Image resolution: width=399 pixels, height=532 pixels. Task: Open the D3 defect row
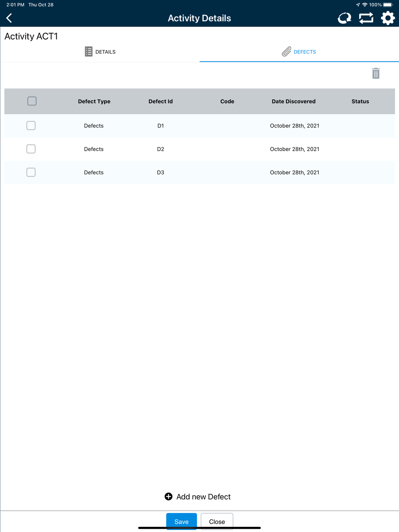(199, 172)
